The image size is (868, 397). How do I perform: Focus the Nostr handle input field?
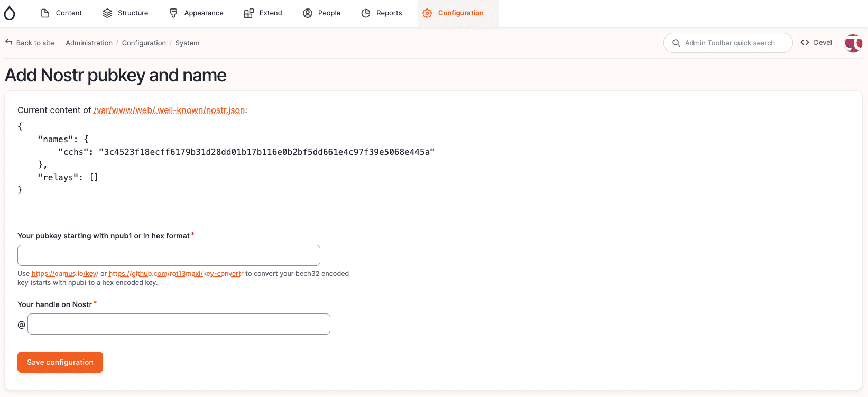click(x=179, y=324)
